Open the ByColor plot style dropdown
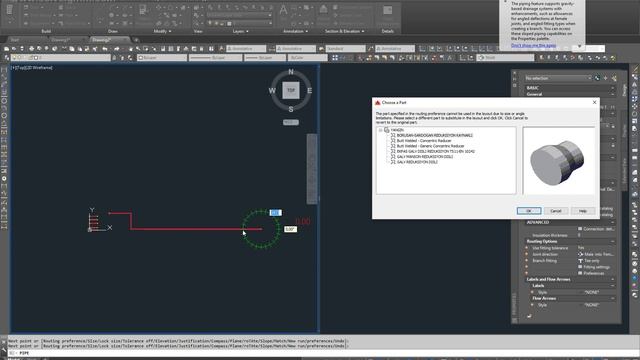Image resolution: width=640 pixels, height=360 pixels. [308, 58]
